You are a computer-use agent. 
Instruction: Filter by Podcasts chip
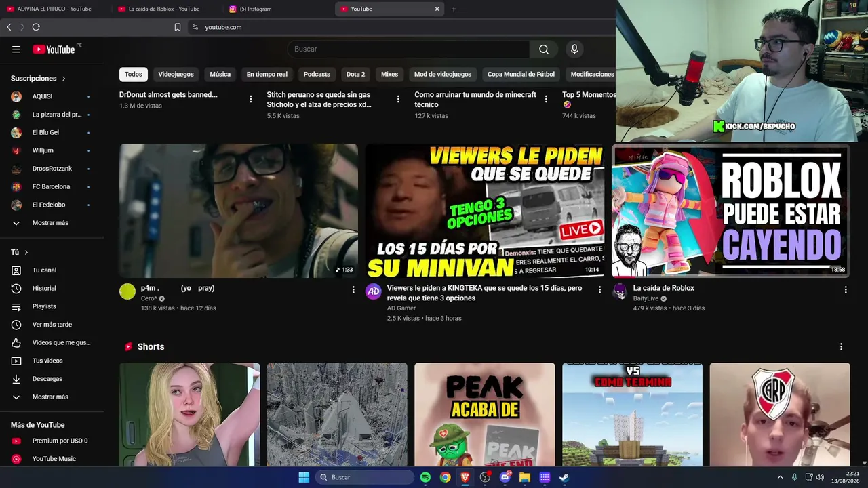[x=317, y=75]
